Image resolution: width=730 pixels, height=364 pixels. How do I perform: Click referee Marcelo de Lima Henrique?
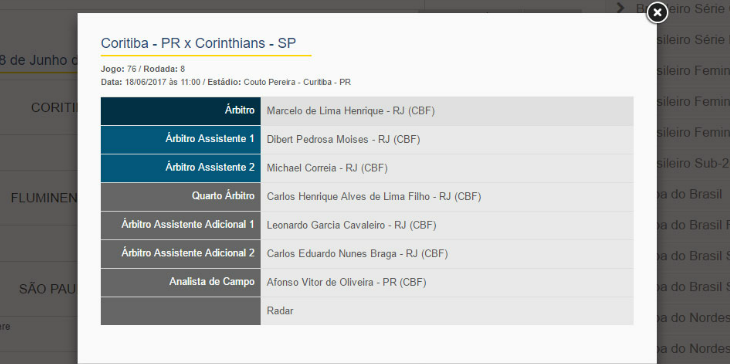point(351,111)
